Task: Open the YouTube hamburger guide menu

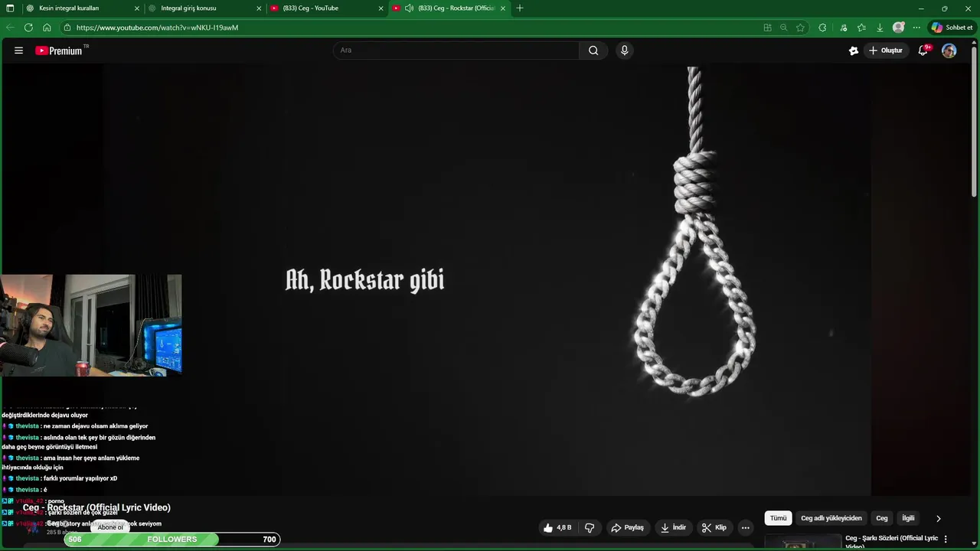Action: click(x=18, y=51)
